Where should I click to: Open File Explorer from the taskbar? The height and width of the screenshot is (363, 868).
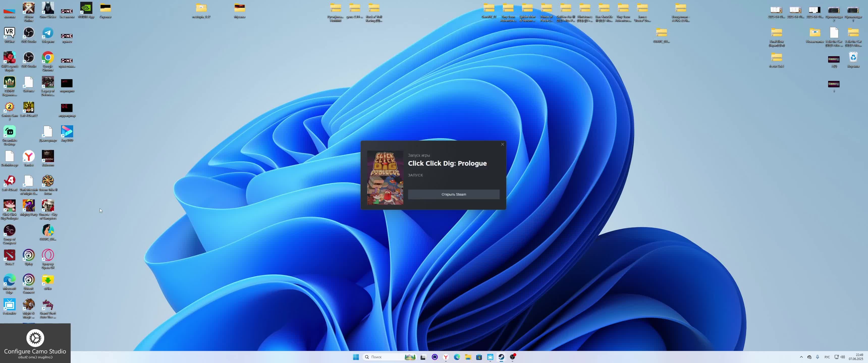pos(468,357)
